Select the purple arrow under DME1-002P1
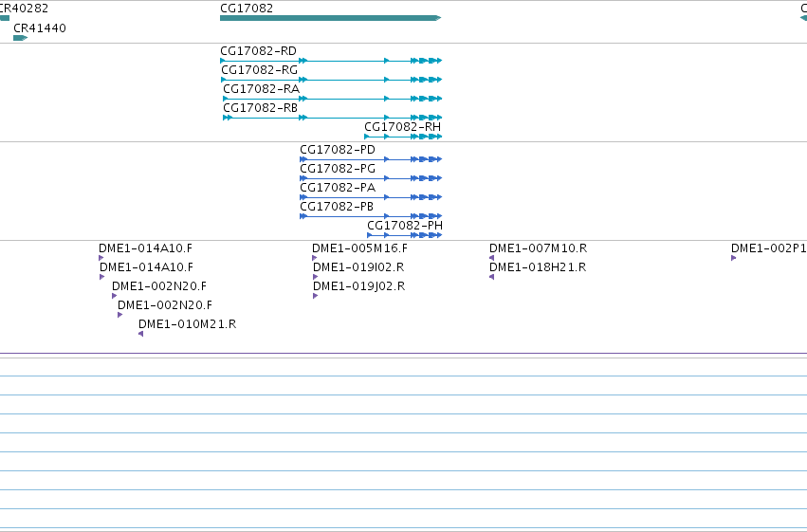The height and width of the screenshot is (532, 807). pyautogui.click(x=733, y=258)
